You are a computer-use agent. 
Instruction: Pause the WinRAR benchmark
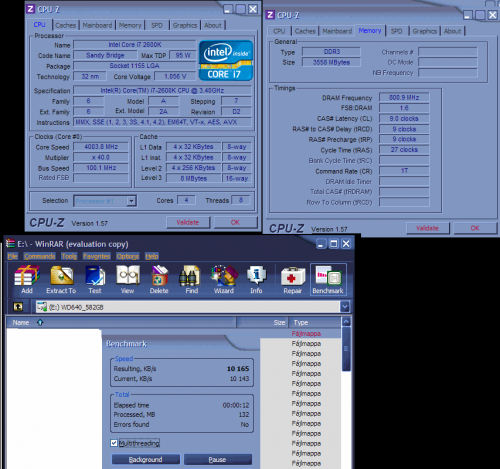pos(217,459)
